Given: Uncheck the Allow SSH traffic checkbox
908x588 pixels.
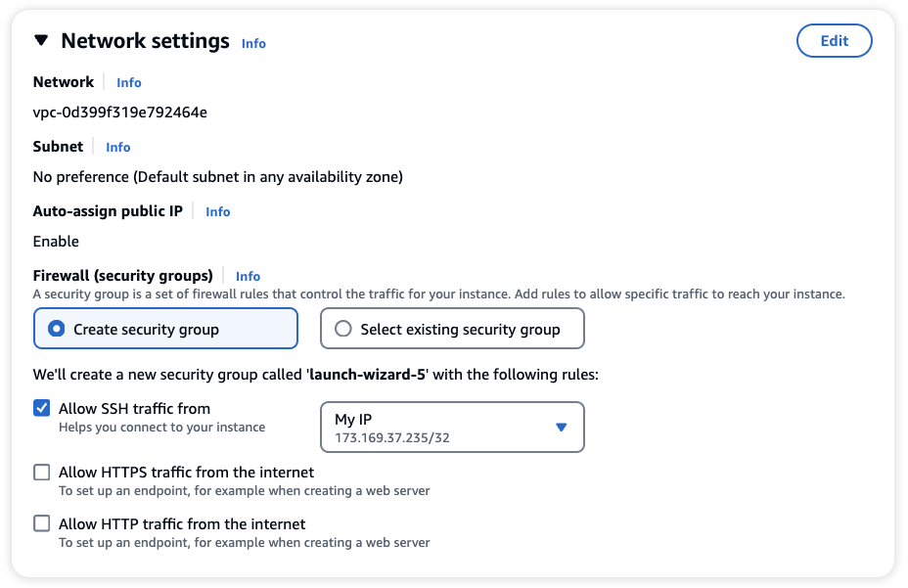Looking at the screenshot, I should 42,408.
